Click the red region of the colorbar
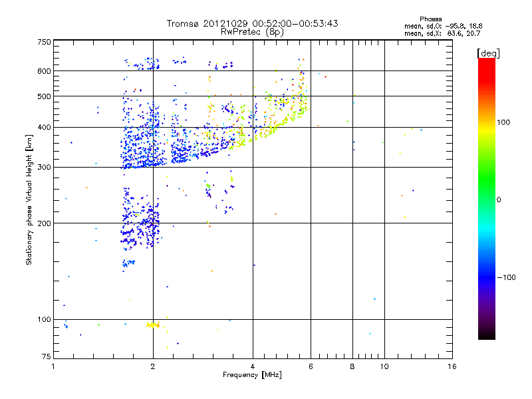Viewport: 532px width, 399px height. (487, 71)
